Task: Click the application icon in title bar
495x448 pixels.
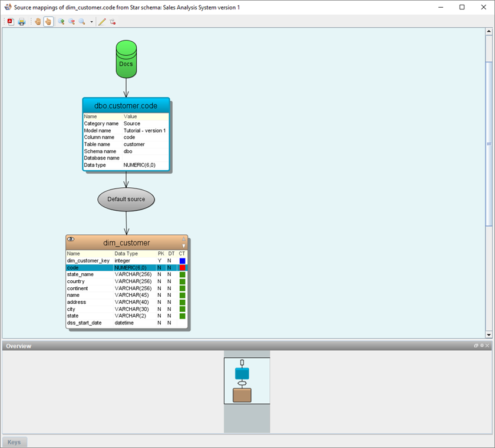Action: tap(8, 7)
